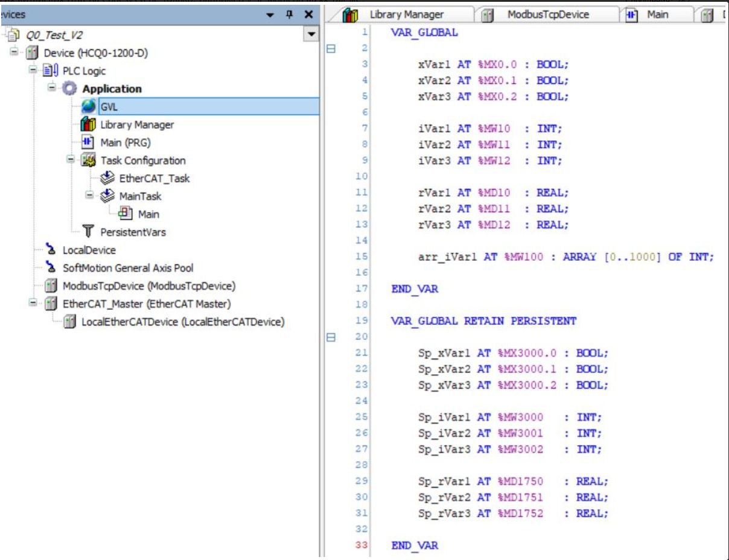Click the Application gear icon
The width and height of the screenshot is (729, 560).
click(70, 89)
